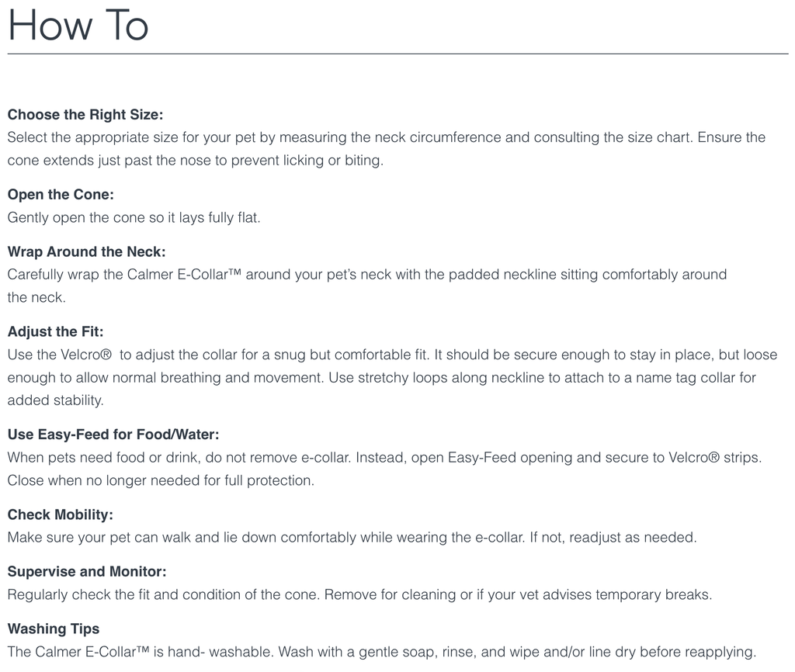
Task: Select the "Adjust the Fit:" heading
Action: tap(55, 332)
